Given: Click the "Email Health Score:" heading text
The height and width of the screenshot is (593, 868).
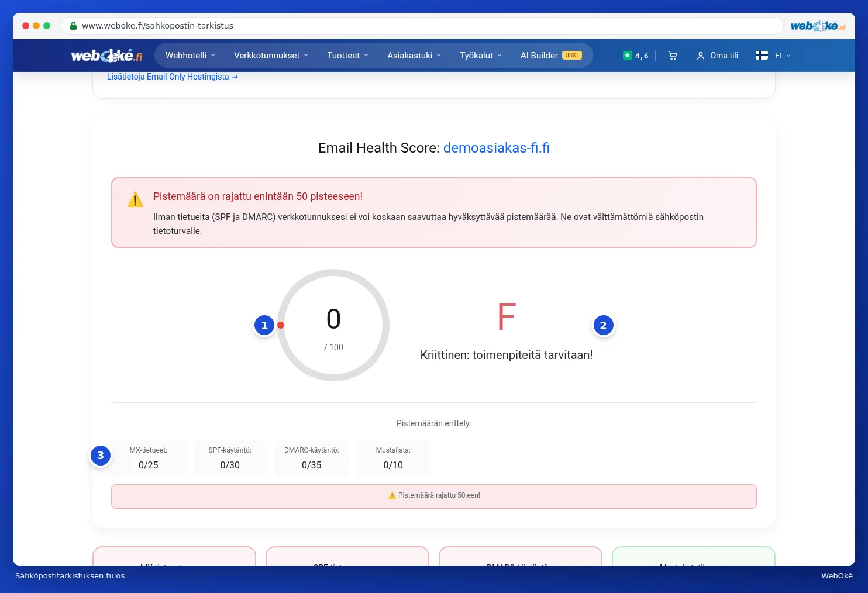Looking at the screenshot, I should click(x=378, y=148).
